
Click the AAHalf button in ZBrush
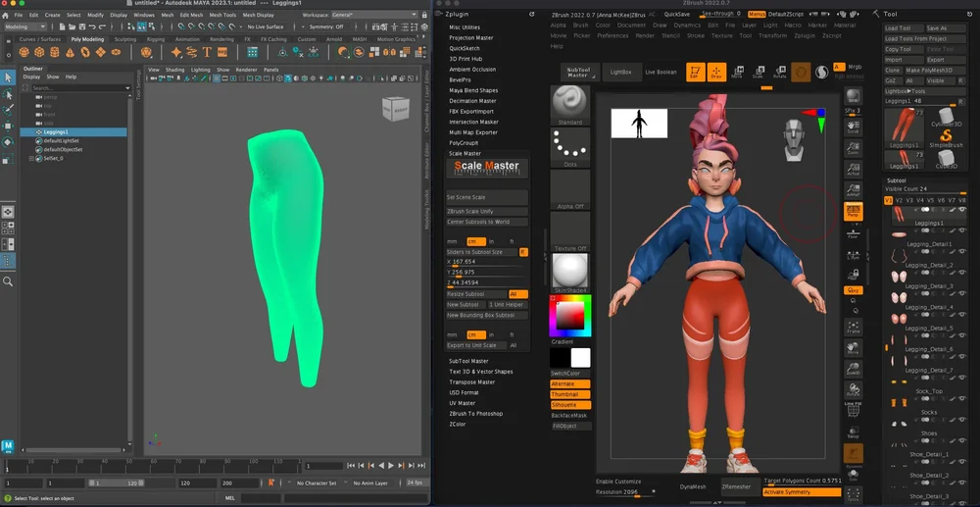854,190
